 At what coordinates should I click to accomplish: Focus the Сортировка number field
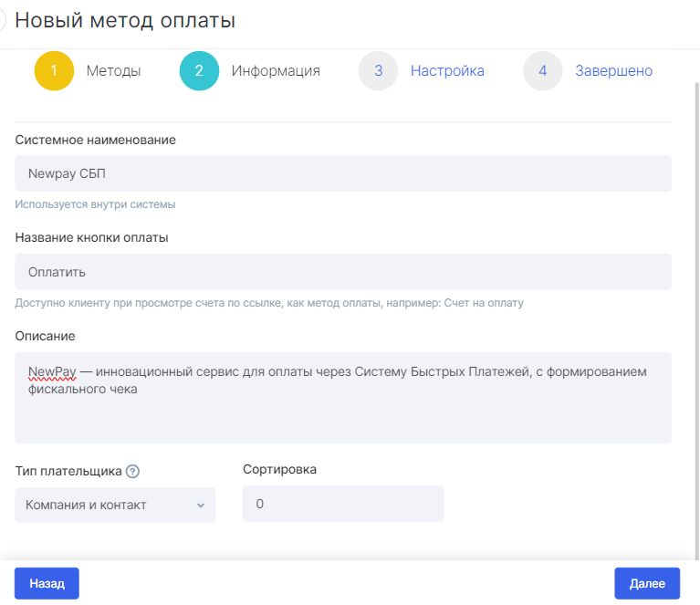click(343, 503)
